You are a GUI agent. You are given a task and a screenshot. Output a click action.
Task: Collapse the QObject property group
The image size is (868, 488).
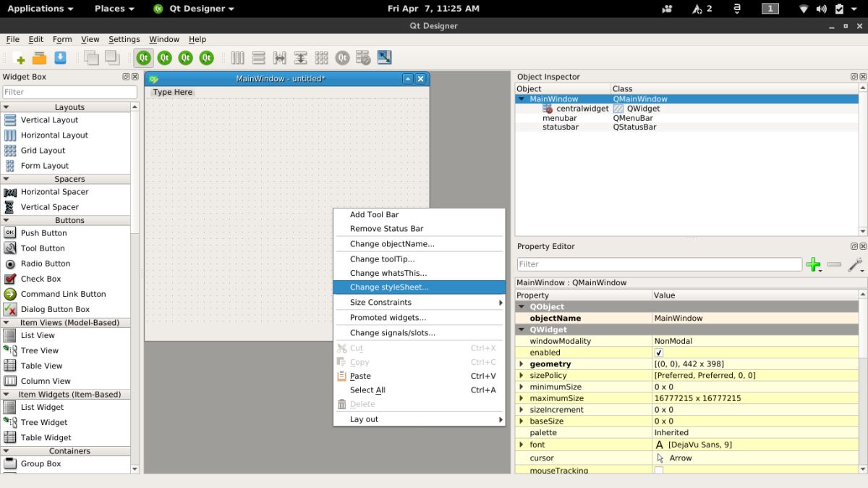(x=522, y=307)
